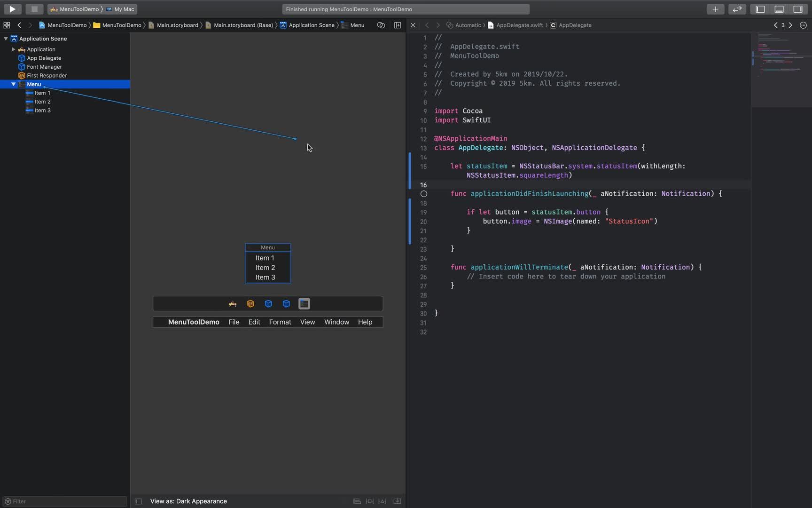
Task: Collapse the Application Scene outline
Action: 6,39
